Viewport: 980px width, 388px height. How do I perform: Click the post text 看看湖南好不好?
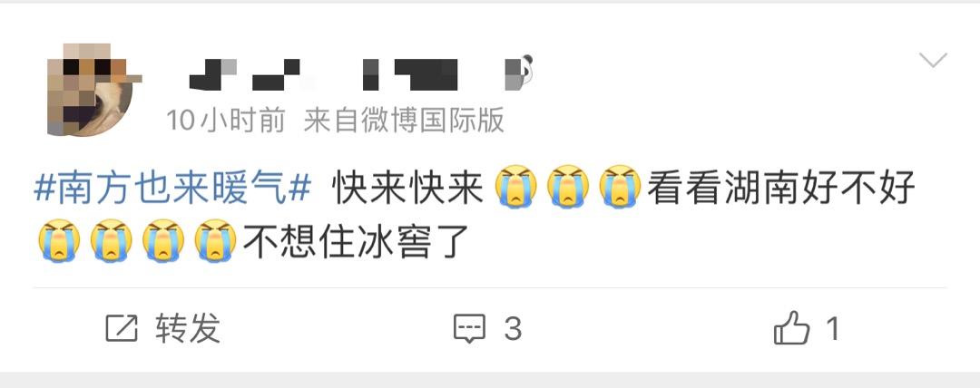pos(781,186)
